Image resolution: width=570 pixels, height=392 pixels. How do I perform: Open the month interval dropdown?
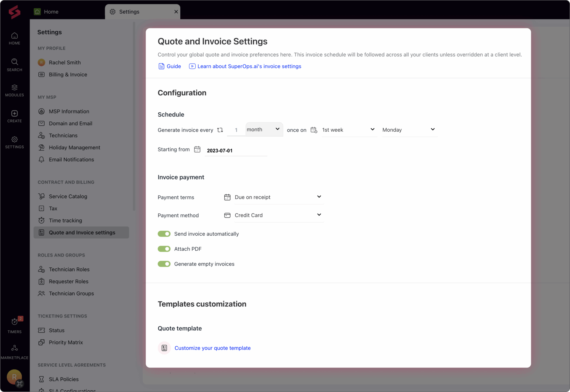264,129
